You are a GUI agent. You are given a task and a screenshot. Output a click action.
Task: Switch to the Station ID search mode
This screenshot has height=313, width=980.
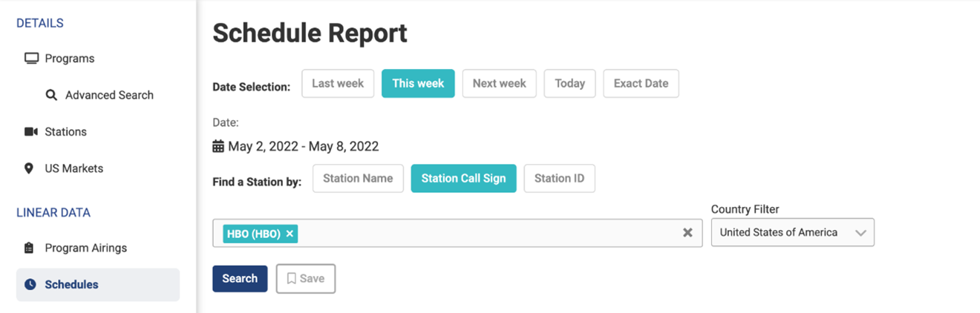(559, 178)
